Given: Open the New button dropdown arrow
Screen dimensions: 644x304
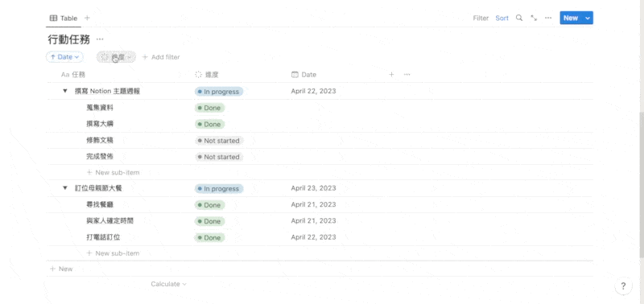Looking at the screenshot, I should point(588,18).
